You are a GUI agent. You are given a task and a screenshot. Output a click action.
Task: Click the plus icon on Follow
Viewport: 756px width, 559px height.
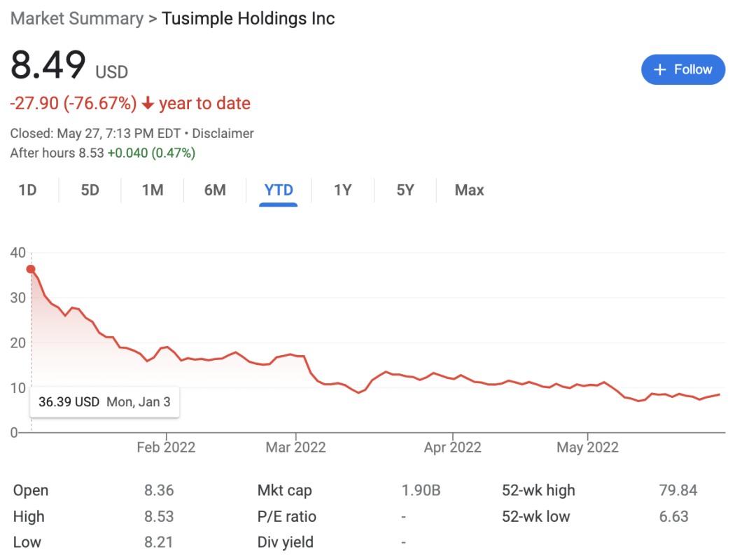coord(659,69)
